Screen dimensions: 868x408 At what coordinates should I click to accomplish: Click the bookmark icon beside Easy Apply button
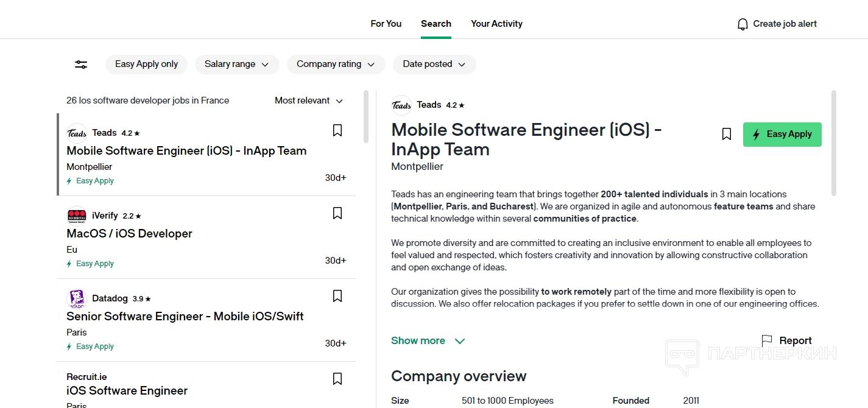click(727, 134)
